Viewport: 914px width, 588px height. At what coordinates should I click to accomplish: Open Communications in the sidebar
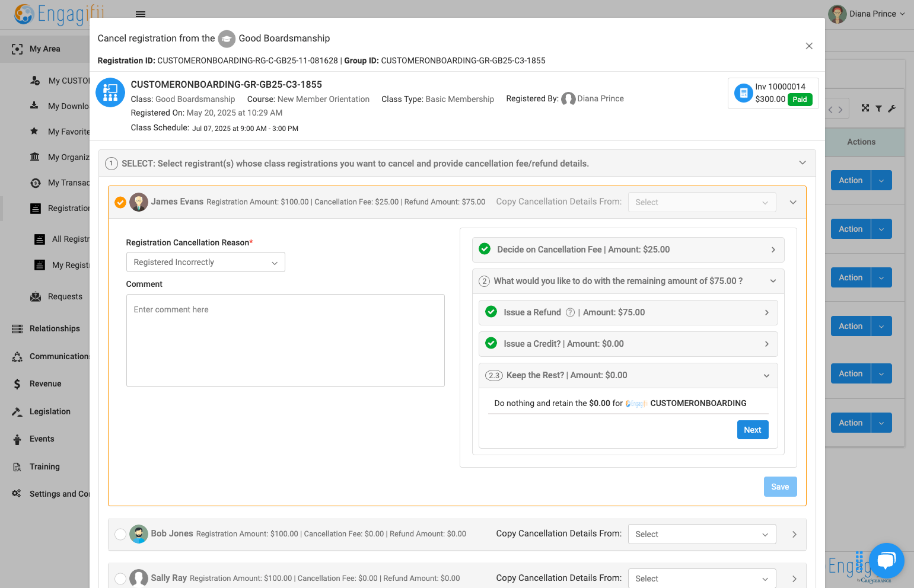tap(59, 356)
